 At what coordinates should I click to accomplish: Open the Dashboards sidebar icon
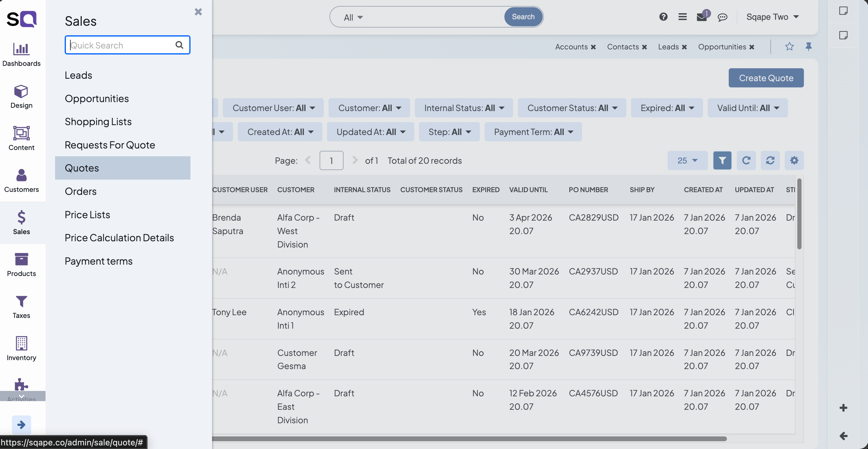pyautogui.click(x=21, y=54)
